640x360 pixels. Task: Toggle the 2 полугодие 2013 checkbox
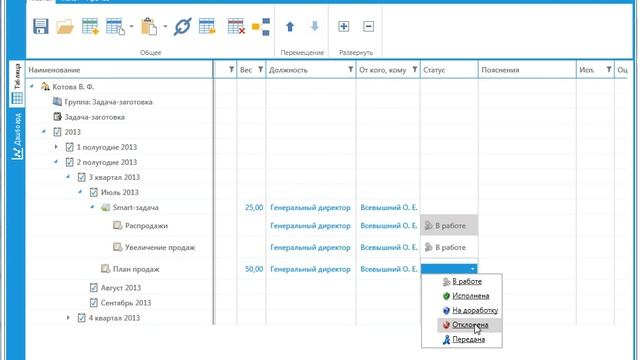pyautogui.click(x=69, y=162)
